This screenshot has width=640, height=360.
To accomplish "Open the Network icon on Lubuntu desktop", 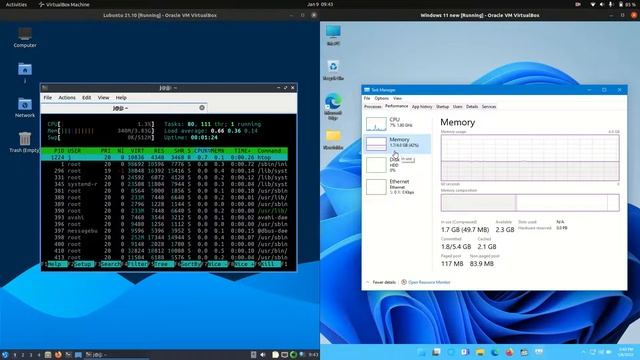I will tap(25, 107).
